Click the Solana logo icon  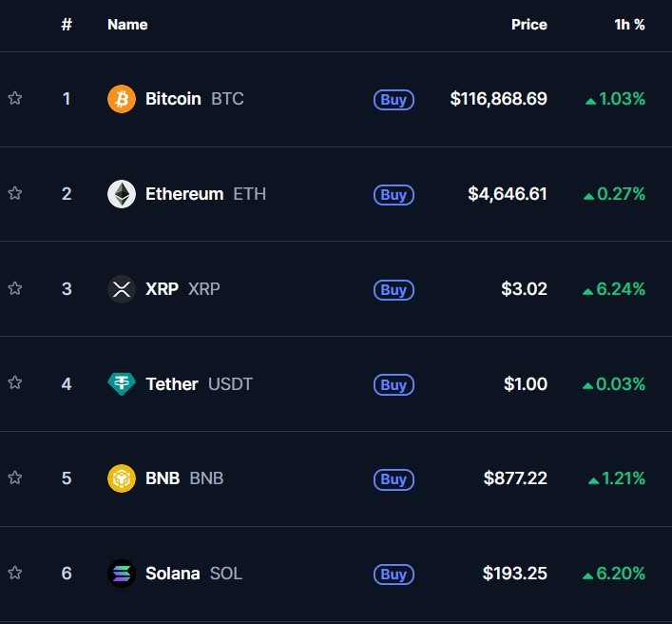pyautogui.click(x=122, y=574)
